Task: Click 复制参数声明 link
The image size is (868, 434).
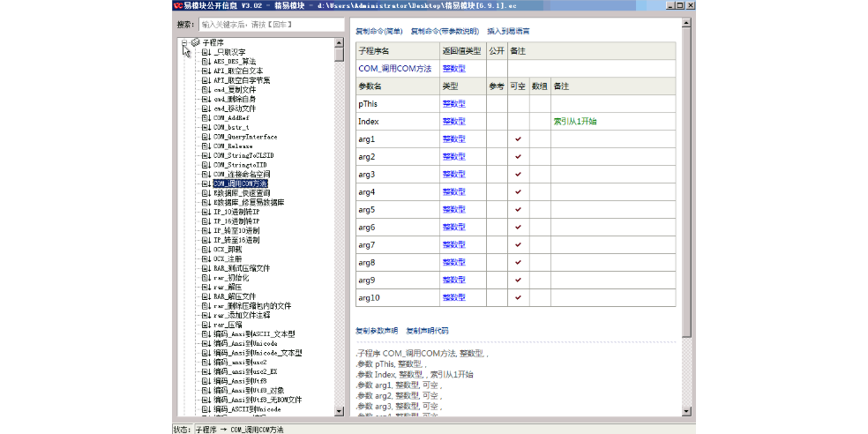Action: click(x=377, y=331)
